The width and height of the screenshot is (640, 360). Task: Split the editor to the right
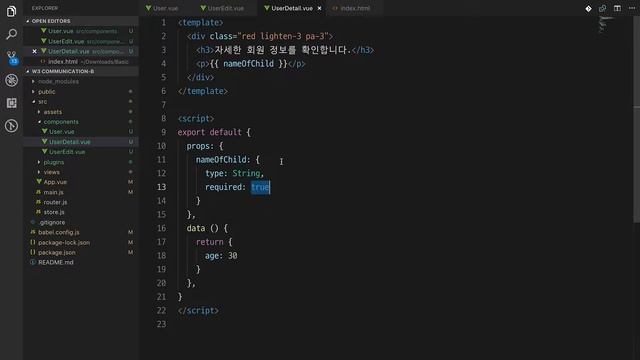click(x=617, y=8)
